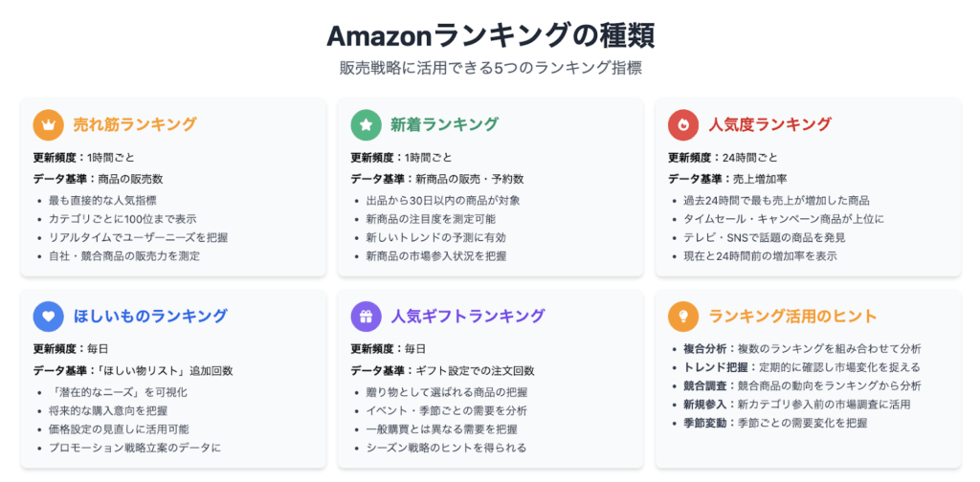Viewport: 980px width, 482px height.
Task: Click the 季節変動 hint line
Action: pyautogui.click(x=775, y=423)
